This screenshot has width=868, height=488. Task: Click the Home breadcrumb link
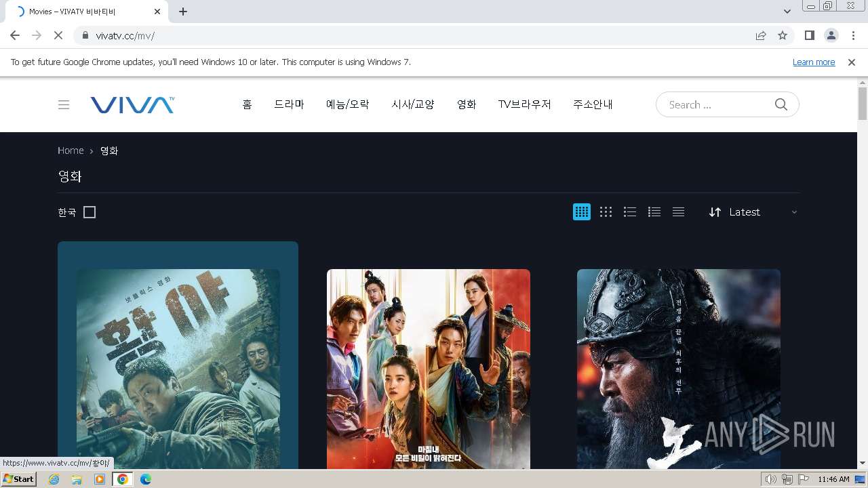pyautogui.click(x=71, y=150)
